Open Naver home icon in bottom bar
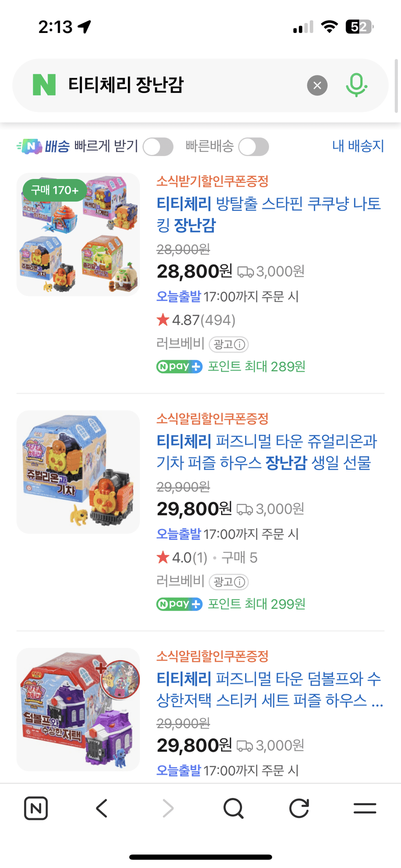 [36, 808]
